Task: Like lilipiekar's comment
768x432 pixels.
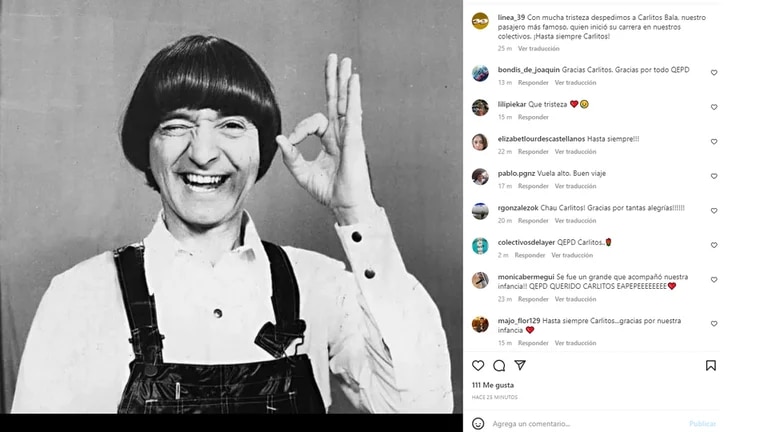Action: click(x=714, y=107)
